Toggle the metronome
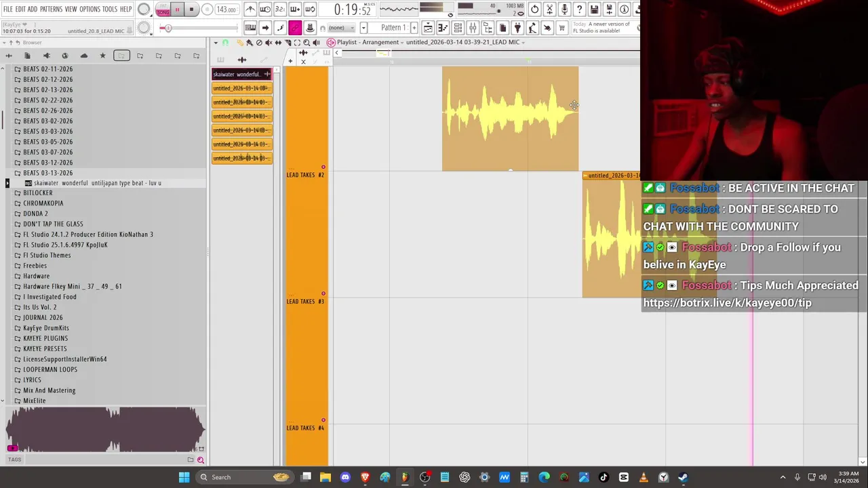 [x=250, y=9]
